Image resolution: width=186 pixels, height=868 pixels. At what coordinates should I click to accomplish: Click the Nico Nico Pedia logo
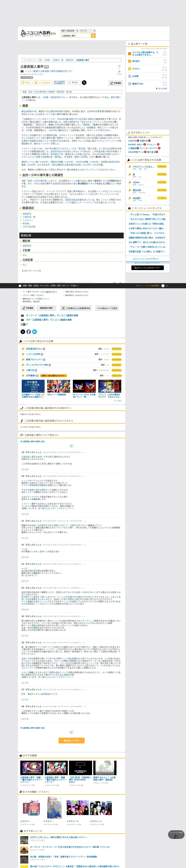pyautogui.click(x=38, y=33)
